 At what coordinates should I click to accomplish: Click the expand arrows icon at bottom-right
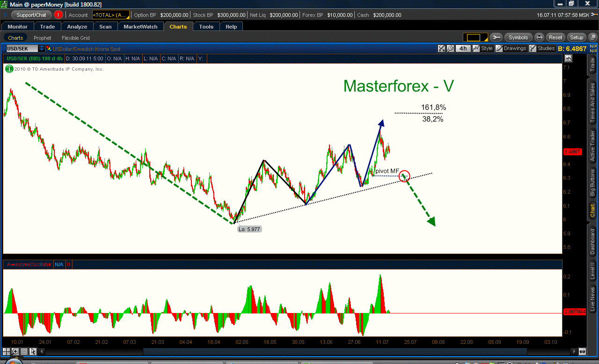(x=582, y=351)
